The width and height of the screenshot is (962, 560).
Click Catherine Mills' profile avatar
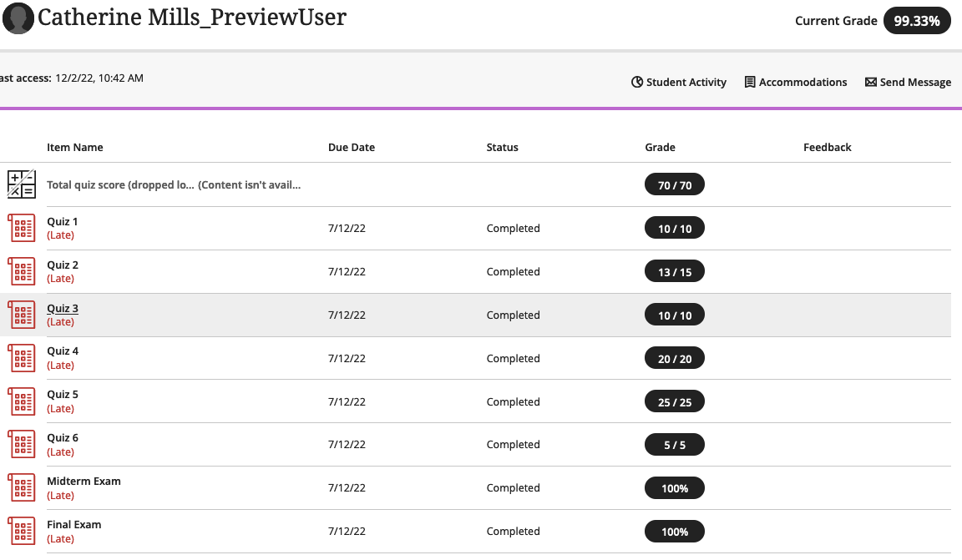(x=18, y=18)
